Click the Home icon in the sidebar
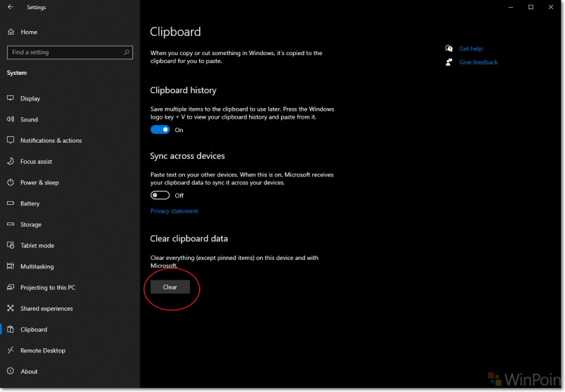Screen dimensions: 565x392 pyautogui.click(x=11, y=32)
